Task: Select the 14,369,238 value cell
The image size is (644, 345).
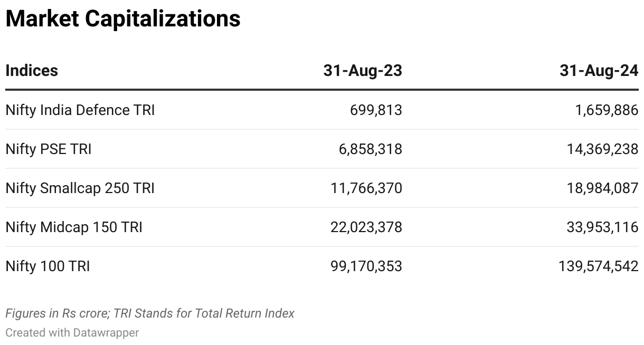Action: coord(602,149)
